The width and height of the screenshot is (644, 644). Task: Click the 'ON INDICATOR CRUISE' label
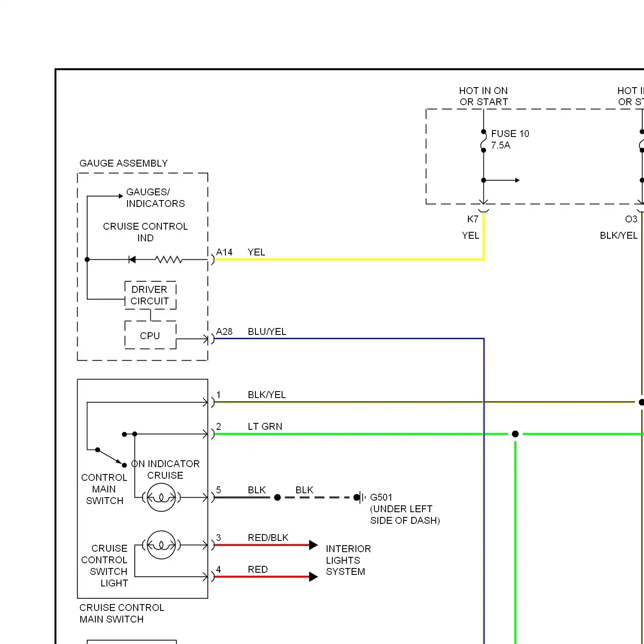point(165,469)
